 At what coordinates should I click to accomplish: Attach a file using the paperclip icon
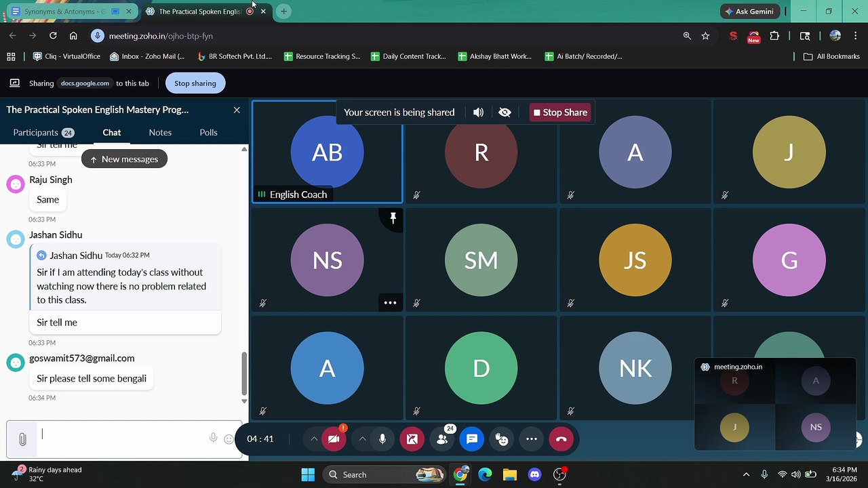[22, 439]
